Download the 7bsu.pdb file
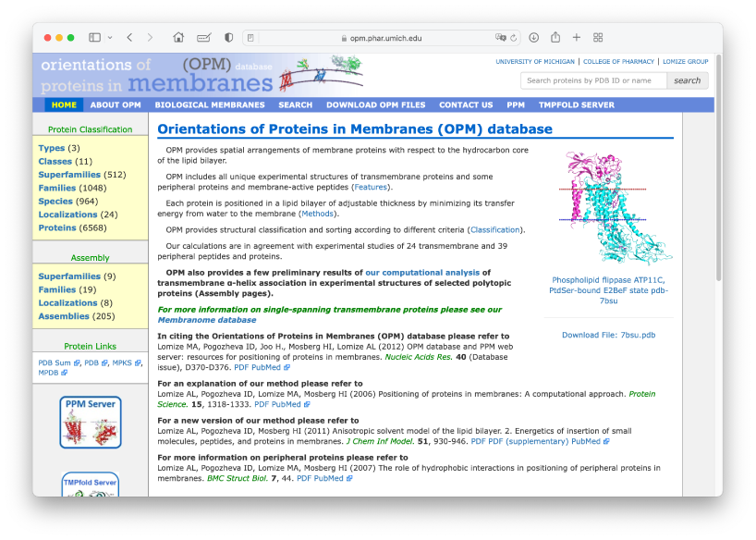The width and height of the screenshot is (756, 540). [x=608, y=335]
